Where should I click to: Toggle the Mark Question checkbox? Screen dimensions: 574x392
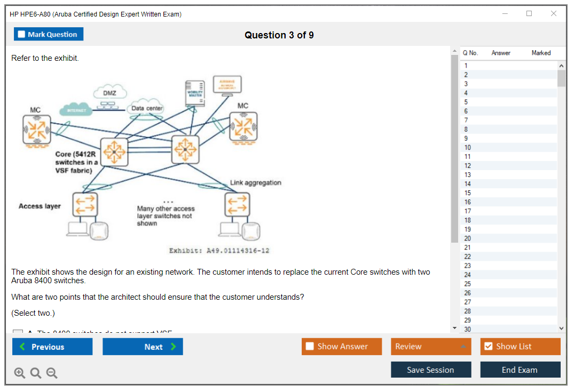[21, 35]
